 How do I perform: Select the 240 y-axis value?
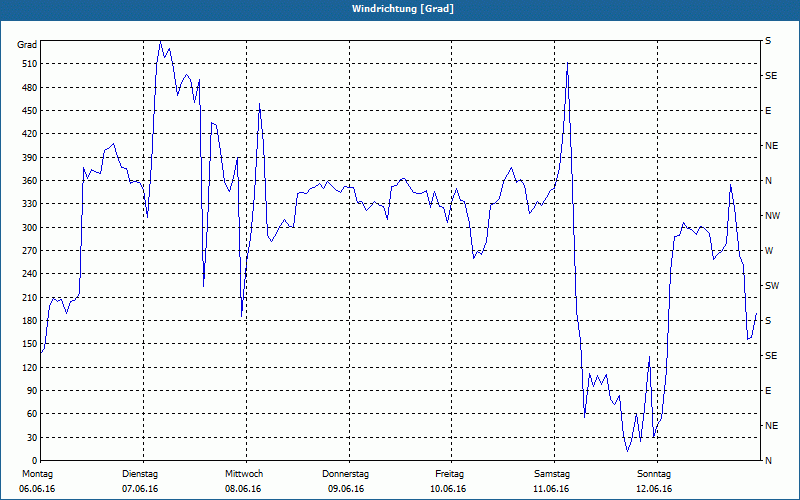tap(30, 274)
